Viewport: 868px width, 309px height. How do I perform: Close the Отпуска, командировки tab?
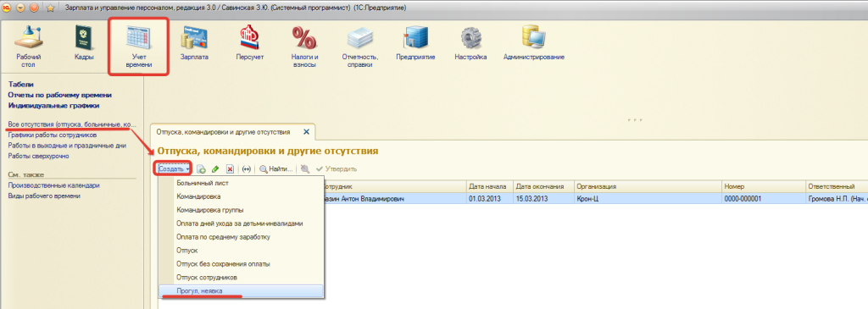click(x=306, y=132)
